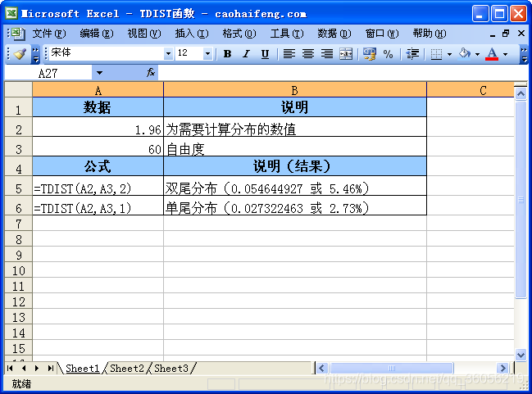Apply Currency style icon
The height and width of the screenshot is (394, 532).
tap(370, 54)
